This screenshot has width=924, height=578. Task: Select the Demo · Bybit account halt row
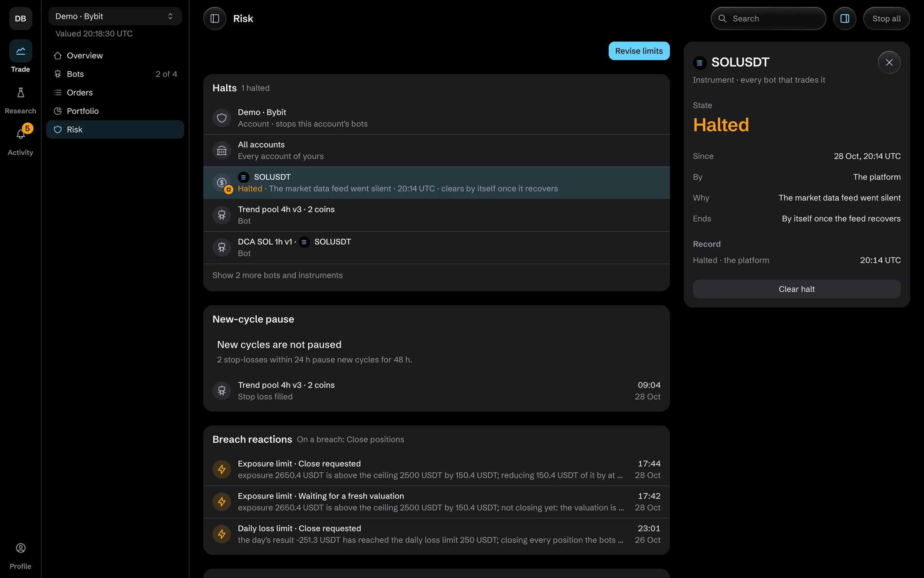(437, 118)
